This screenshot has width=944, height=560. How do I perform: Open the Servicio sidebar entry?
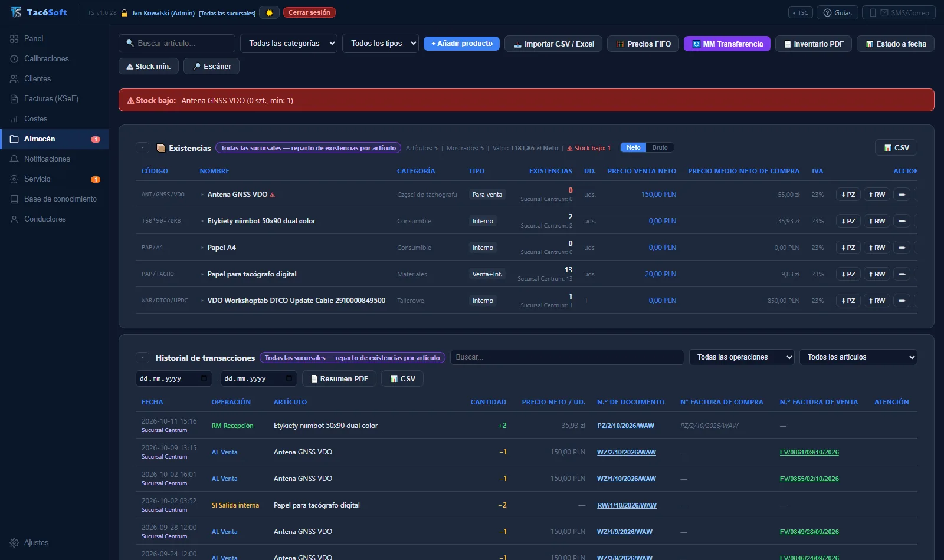[54, 179]
